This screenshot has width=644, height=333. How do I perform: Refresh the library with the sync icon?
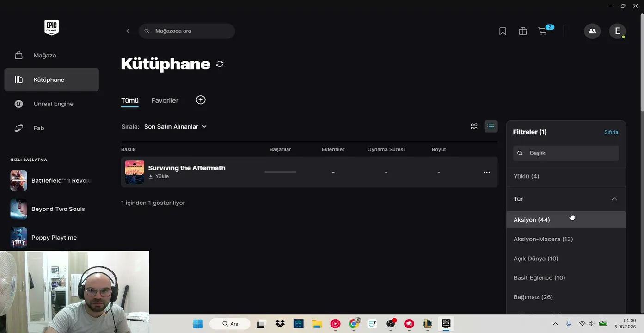point(220,64)
